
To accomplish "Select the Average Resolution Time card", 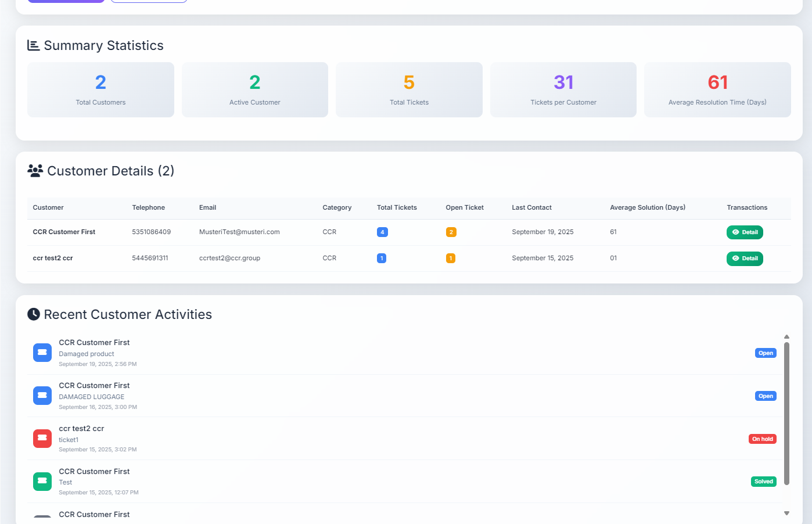I will coord(717,90).
